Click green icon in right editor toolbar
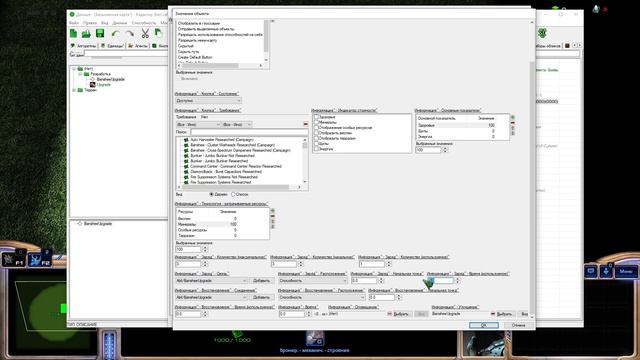This screenshot has width=640, height=360. [542, 33]
